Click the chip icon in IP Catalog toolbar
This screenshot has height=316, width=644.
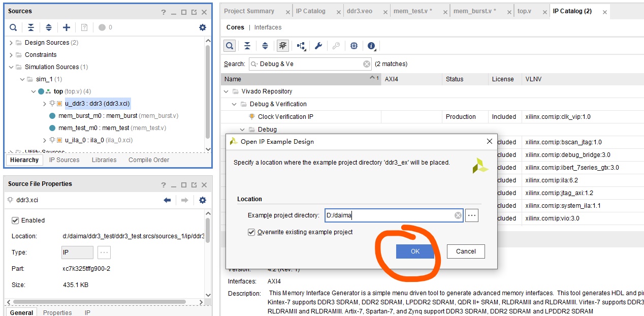[x=354, y=46]
